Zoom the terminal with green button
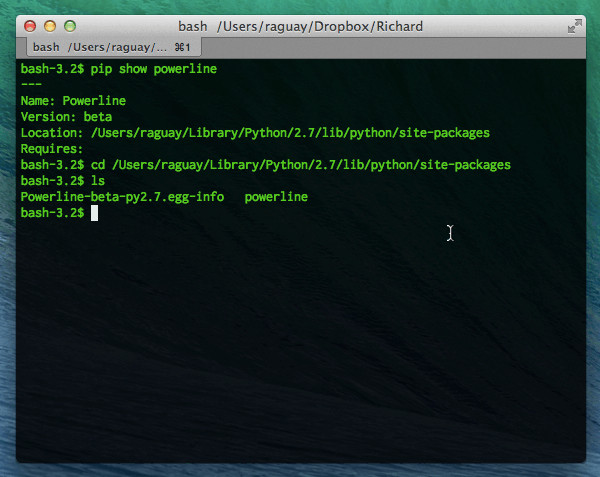 [x=70, y=26]
